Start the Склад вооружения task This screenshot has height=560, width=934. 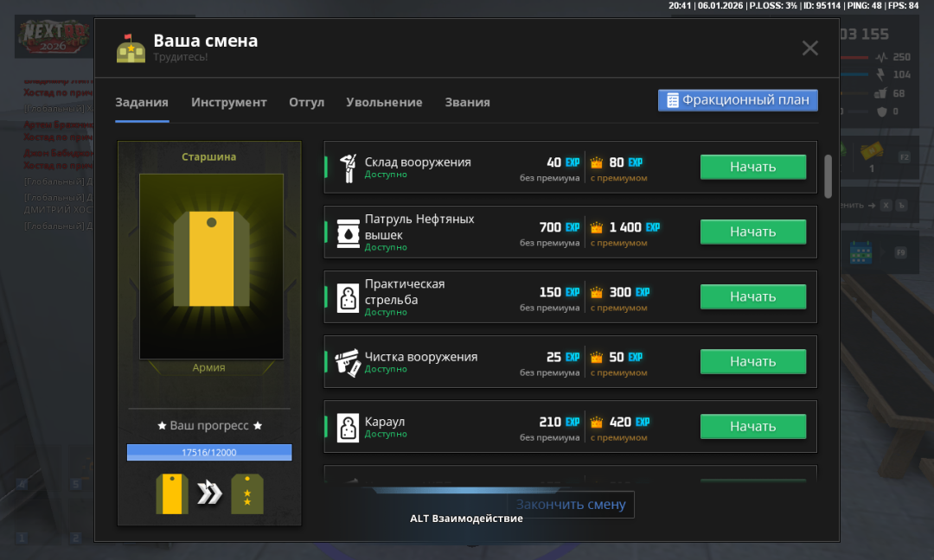tap(752, 167)
